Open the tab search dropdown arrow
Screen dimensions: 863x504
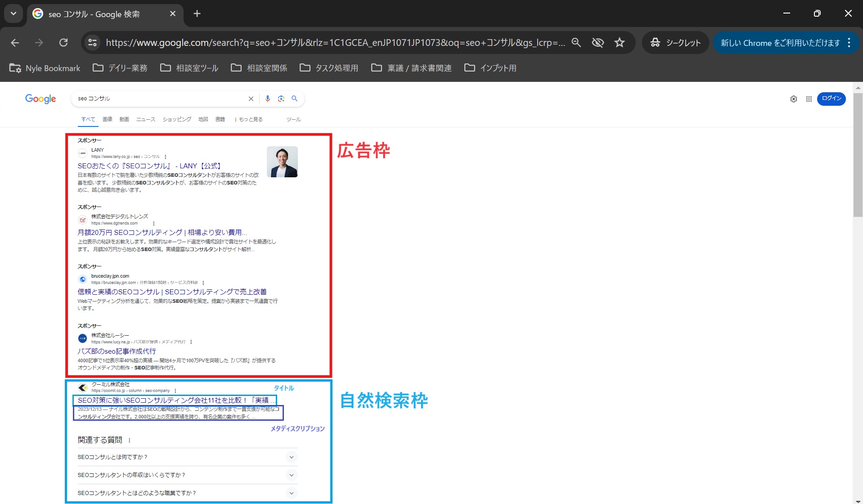click(13, 13)
